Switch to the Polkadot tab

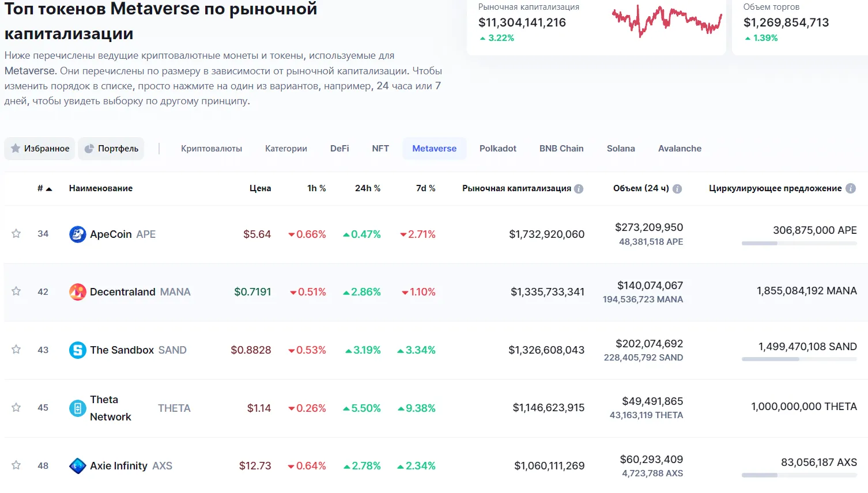[x=498, y=149]
